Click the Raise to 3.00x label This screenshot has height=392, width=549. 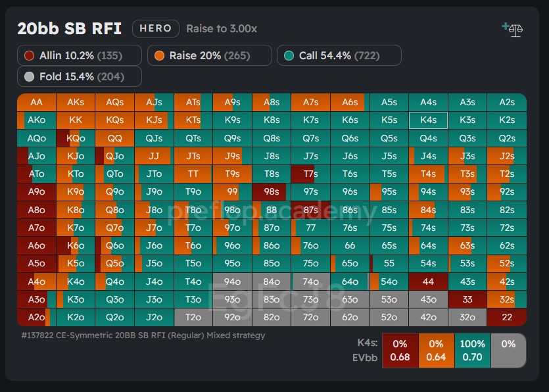tap(222, 28)
